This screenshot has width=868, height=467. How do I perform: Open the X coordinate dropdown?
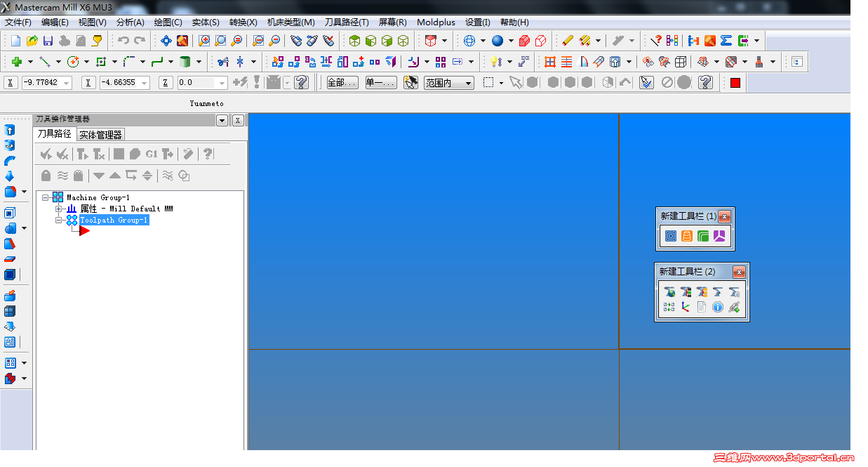coord(67,83)
